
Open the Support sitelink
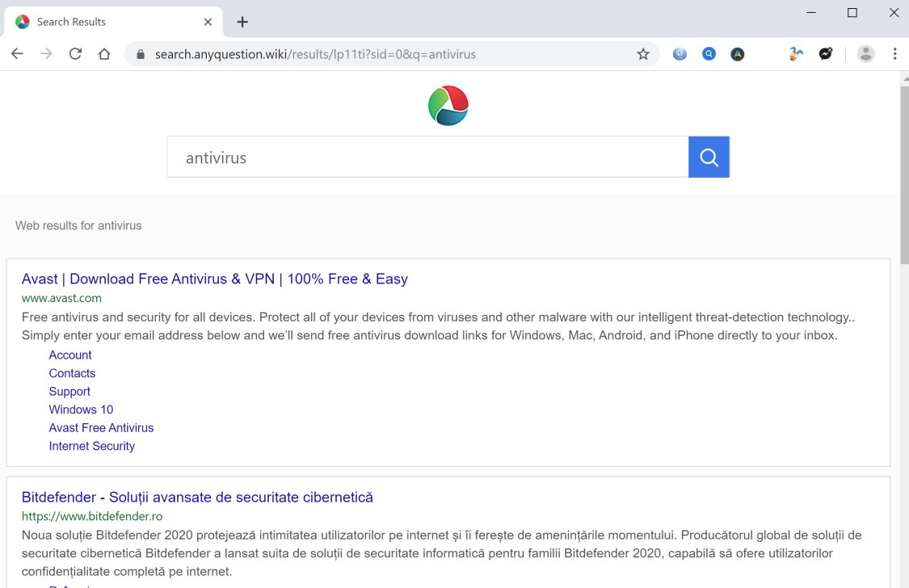(x=69, y=392)
